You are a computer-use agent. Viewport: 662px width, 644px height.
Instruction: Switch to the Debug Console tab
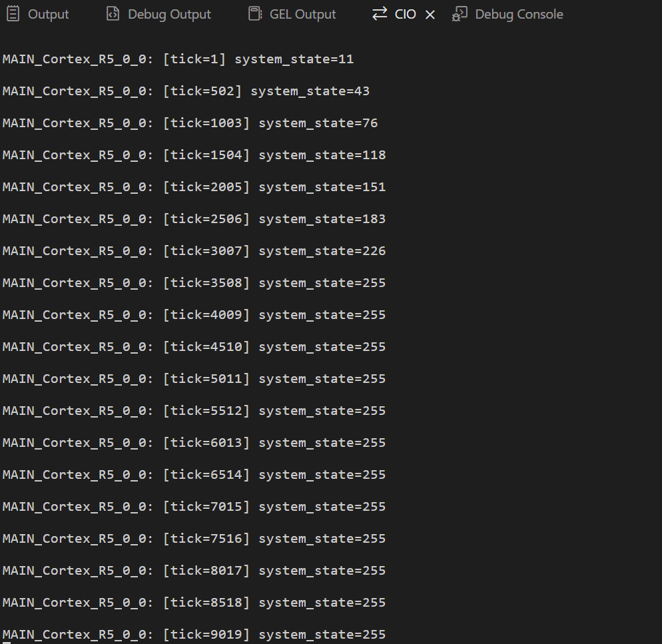coord(519,14)
